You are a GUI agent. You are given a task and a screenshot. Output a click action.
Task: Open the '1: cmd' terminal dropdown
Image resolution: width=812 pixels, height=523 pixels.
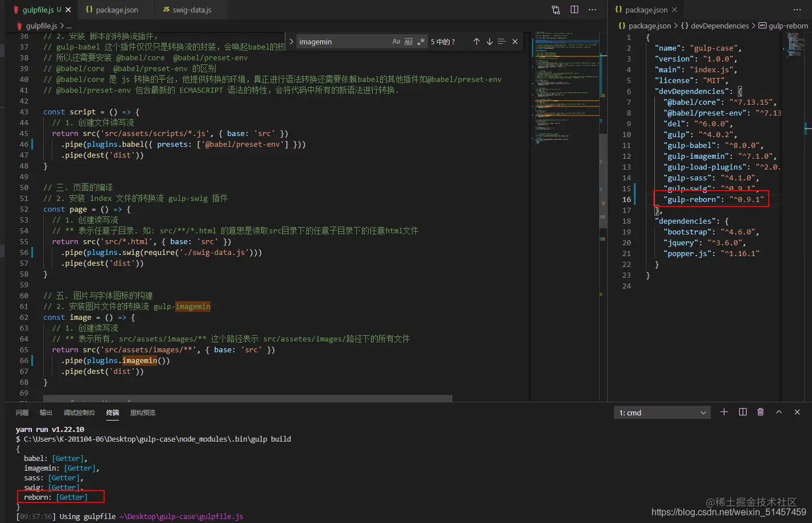(x=662, y=413)
